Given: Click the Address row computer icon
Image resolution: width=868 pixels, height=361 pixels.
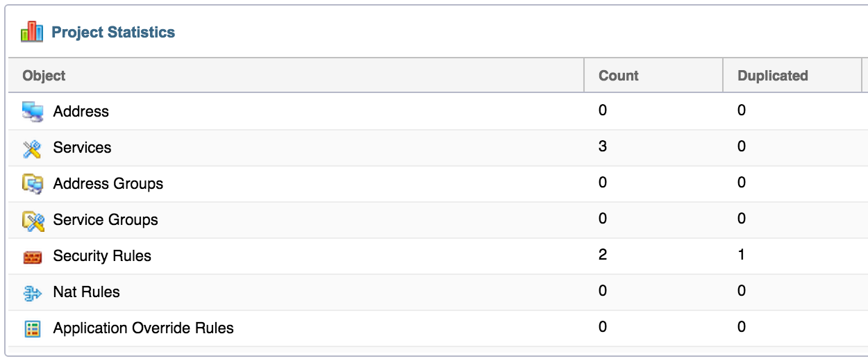Looking at the screenshot, I should click(33, 111).
